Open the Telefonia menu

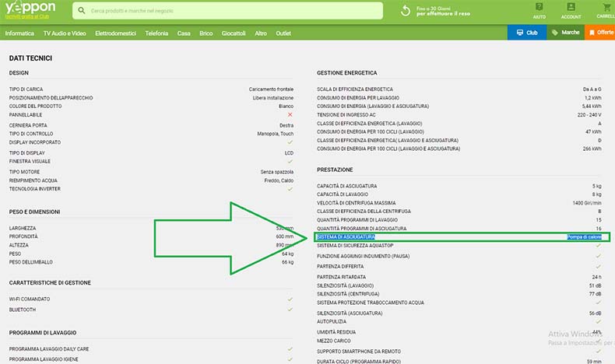156,33
